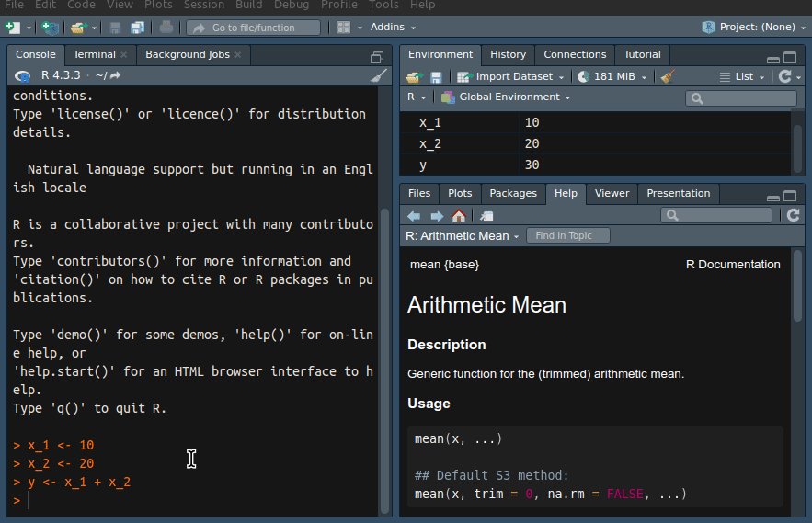Open Help topic in new window
This screenshot has height=523, width=812.
tap(486, 216)
